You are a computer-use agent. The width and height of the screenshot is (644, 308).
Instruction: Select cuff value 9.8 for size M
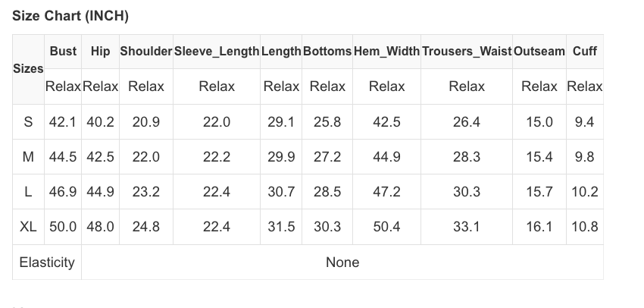pos(584,157)
